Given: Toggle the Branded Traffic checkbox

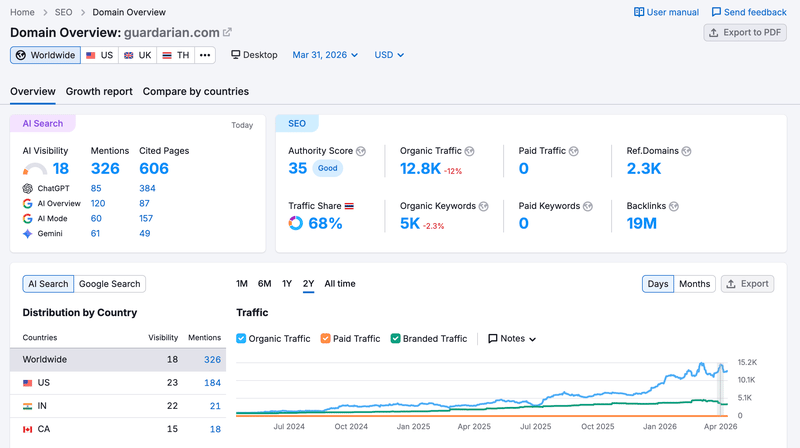Looking at the screenshot, I should coord(395,338).
